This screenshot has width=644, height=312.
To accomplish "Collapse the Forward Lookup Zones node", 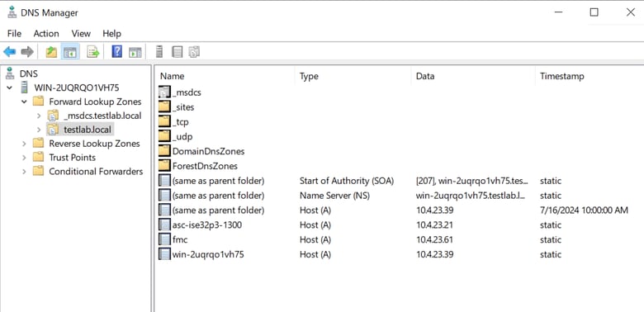I will [24, 102].
